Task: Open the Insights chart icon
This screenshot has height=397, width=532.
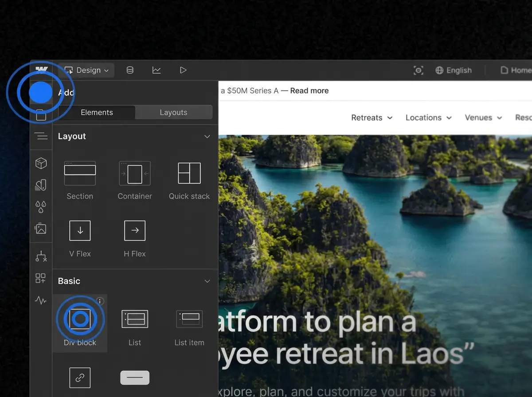Action: coord(156,70)
